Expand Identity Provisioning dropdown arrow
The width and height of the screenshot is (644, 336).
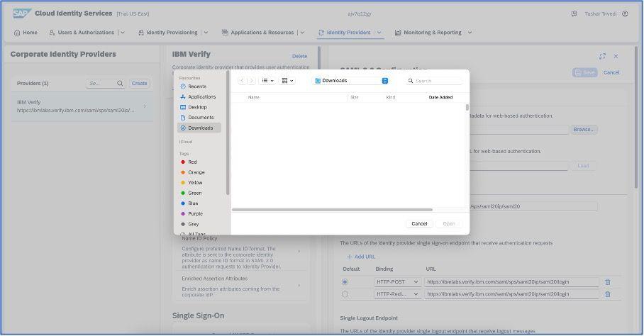point(206,33)
